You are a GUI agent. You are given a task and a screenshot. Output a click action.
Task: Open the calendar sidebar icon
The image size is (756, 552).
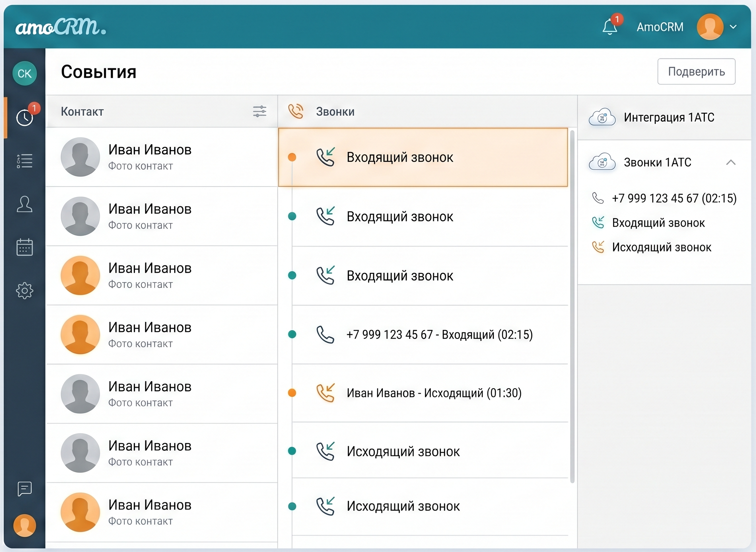click(25, 247)
